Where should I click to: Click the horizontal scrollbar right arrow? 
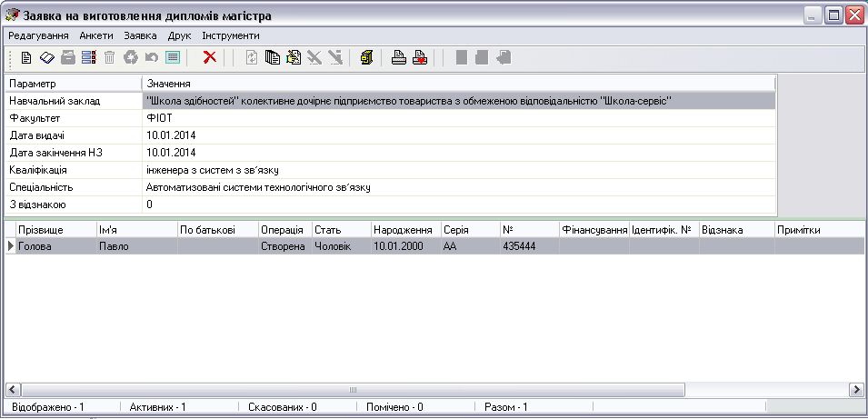(x=856, y=390)
